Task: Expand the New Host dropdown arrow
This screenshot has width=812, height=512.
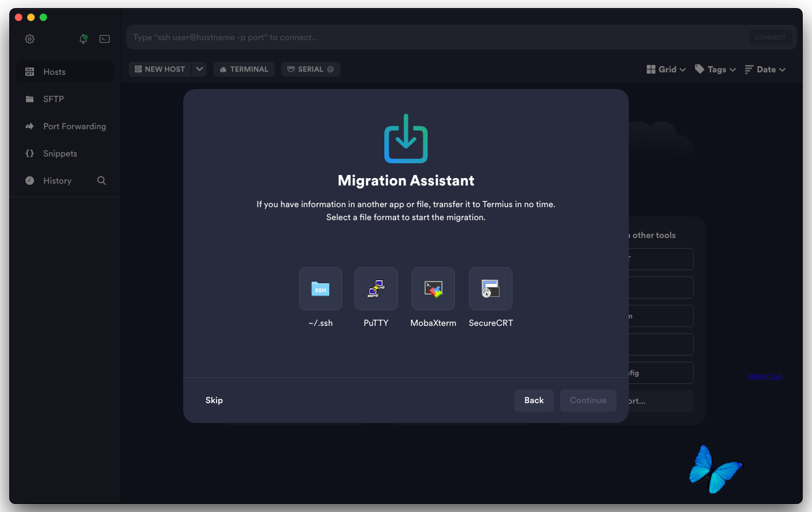Action: (x=199, y=69)
